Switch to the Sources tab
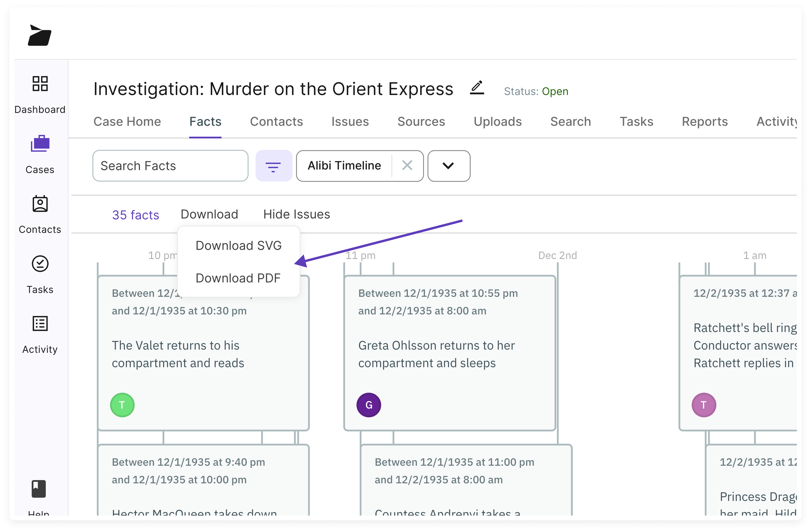This screenshot has height=532, width=811. pos(421,122)
